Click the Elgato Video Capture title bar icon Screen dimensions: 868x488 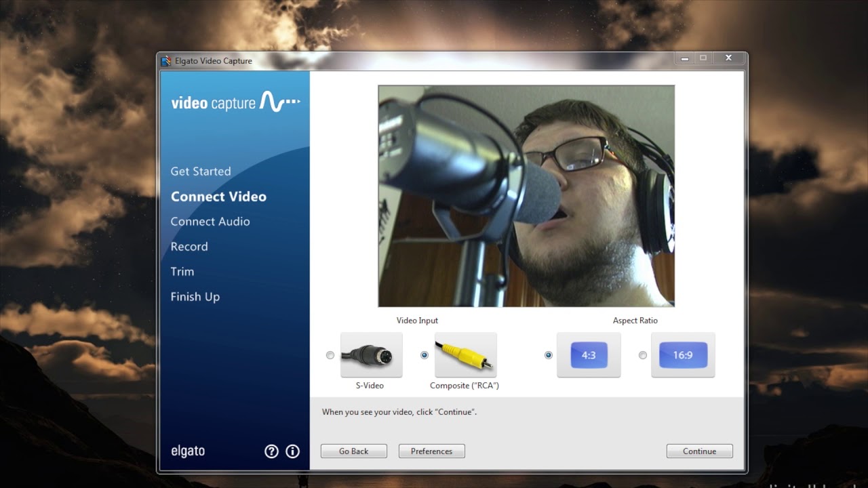166,61
